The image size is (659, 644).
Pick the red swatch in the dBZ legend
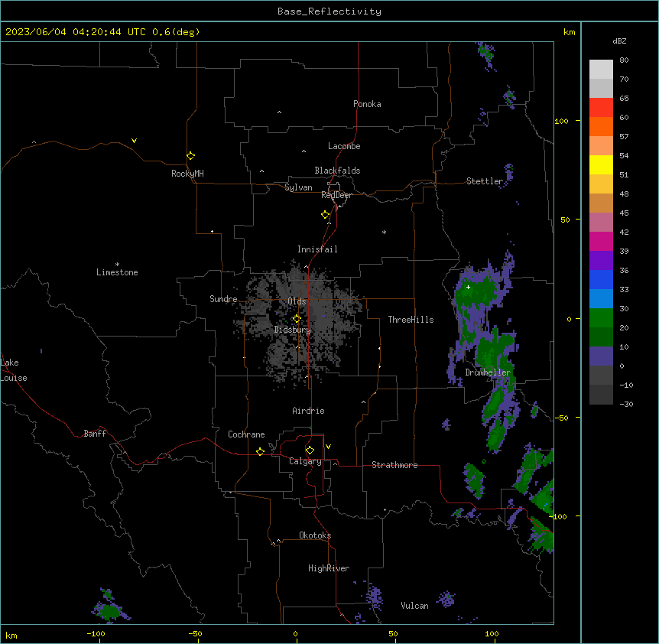[x=601, y=107]
